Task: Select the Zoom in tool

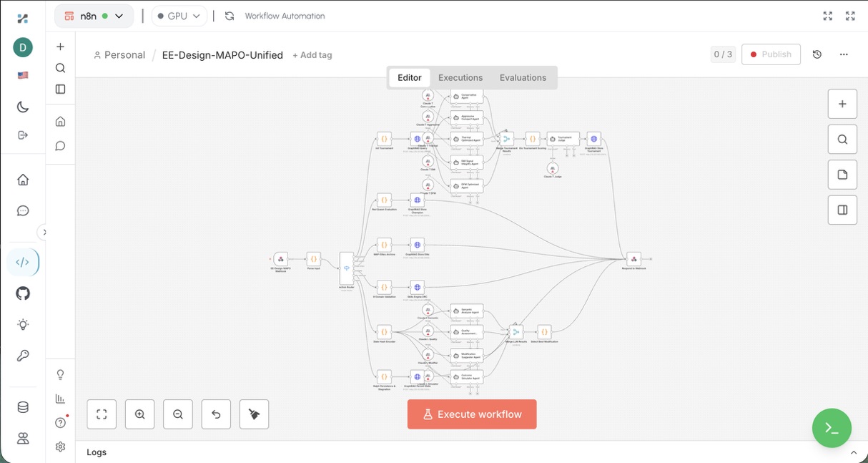Action: pos(139,414)
